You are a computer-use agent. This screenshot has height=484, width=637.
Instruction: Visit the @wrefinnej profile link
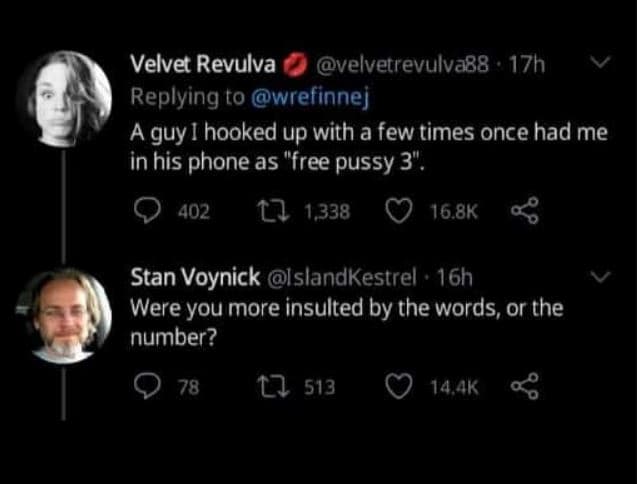pyautogui.click(x=310, y=97)
